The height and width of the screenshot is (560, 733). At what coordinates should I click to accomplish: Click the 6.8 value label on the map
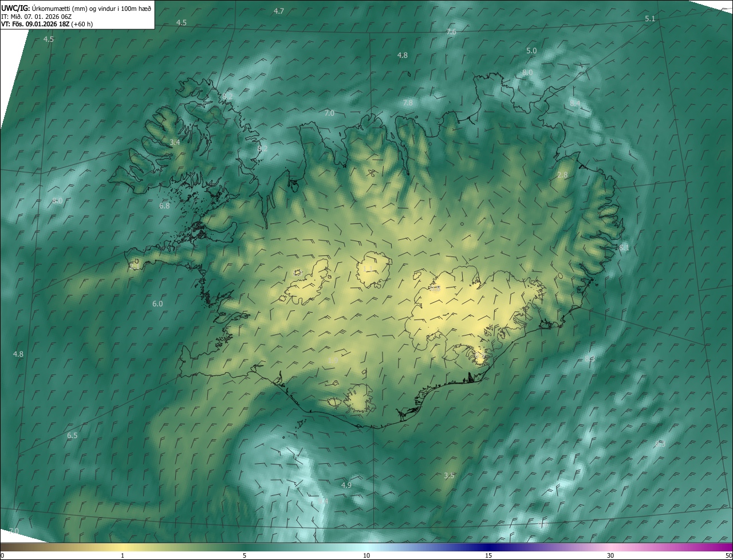coord(164,206)
